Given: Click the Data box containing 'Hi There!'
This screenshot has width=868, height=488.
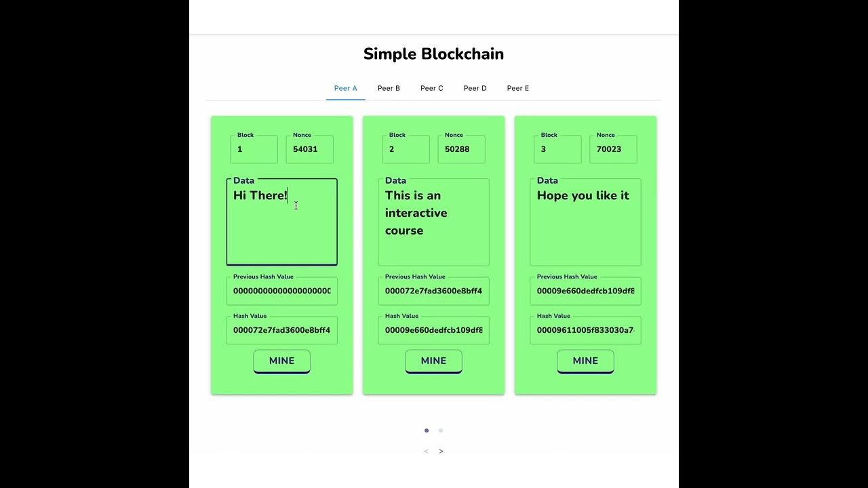Looking at the screenshot, I should 281,222.
